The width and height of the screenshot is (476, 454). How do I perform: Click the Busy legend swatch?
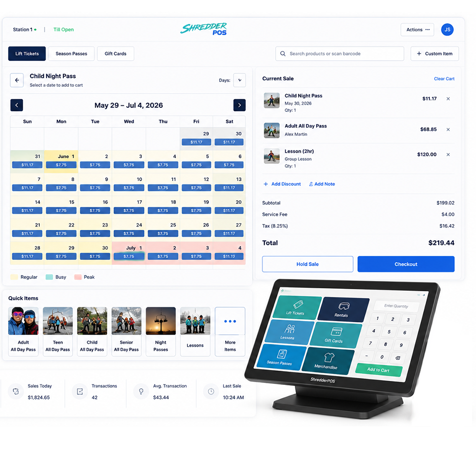coord(49,277)
